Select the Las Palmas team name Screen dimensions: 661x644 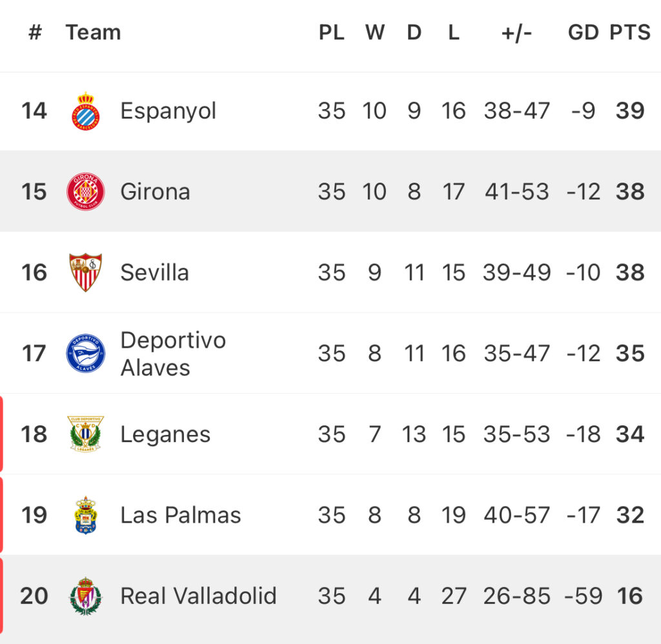(181, 515)
